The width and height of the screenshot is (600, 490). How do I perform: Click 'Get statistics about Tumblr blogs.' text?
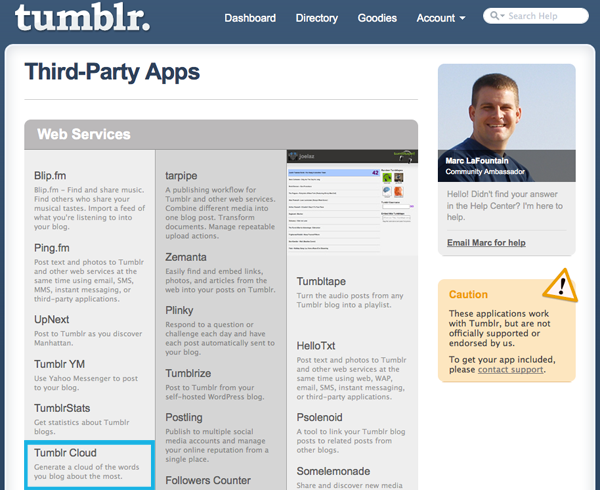82,427
